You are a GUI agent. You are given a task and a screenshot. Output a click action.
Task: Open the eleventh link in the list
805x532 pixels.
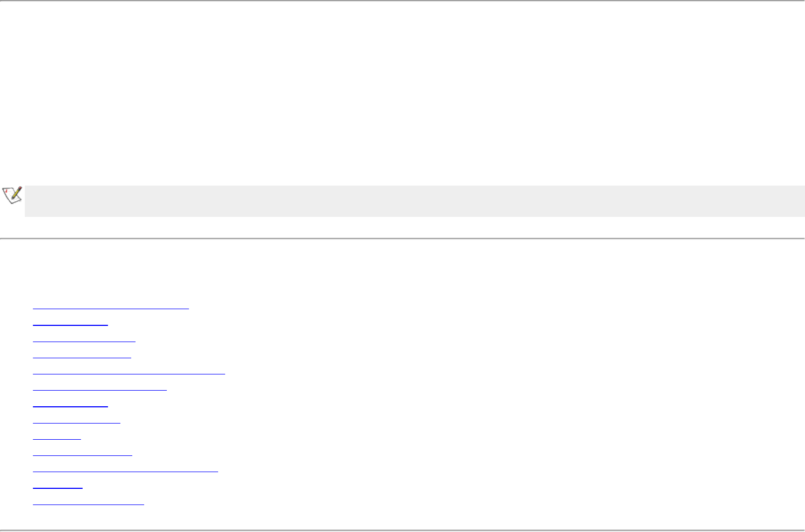[125, 469]
